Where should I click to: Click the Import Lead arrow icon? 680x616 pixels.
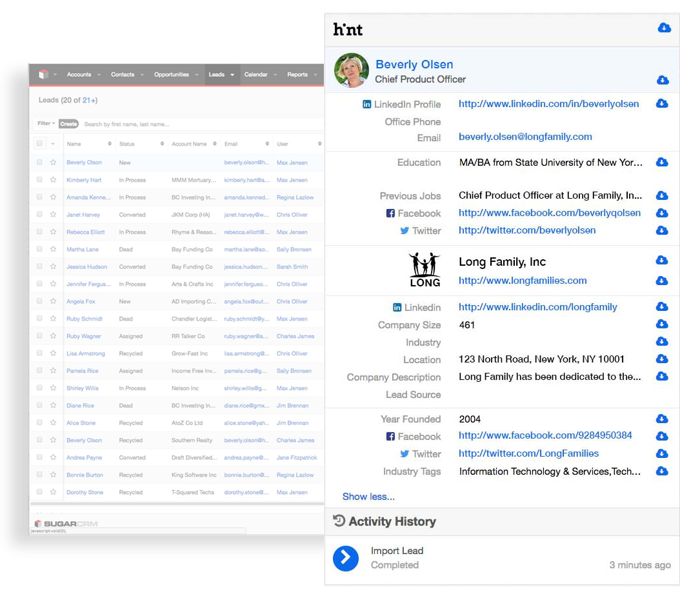point(346,559)
